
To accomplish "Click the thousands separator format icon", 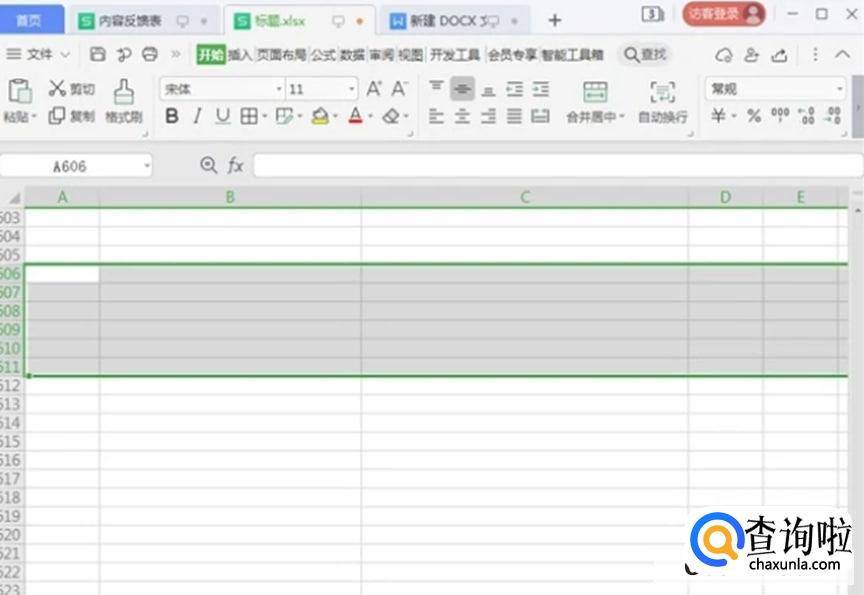I will pos(782,114).
